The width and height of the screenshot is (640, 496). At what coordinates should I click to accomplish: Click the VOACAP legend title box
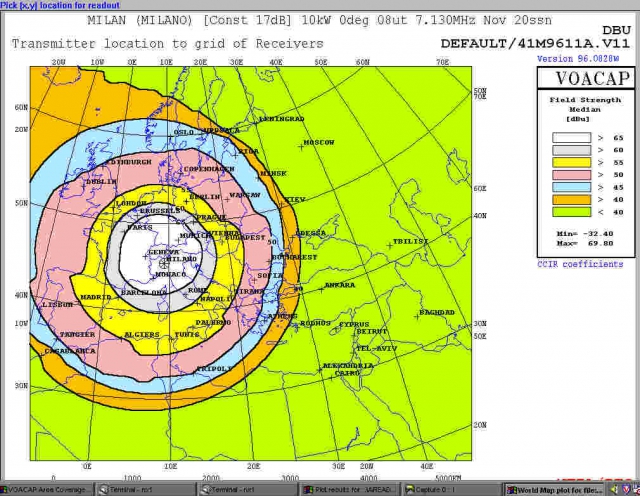tap(586, 78)
